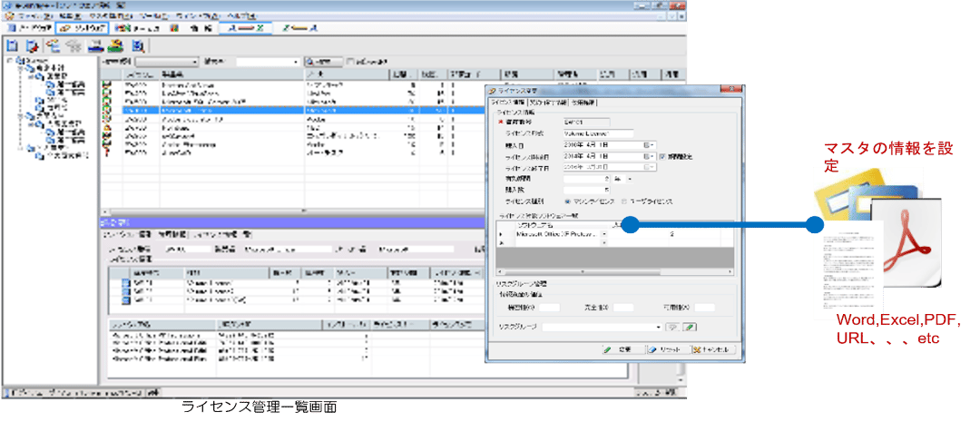Click the greyed-out tree-hierarchy toolbar icon
980x422 pixels.
click(x=74, y=45)
